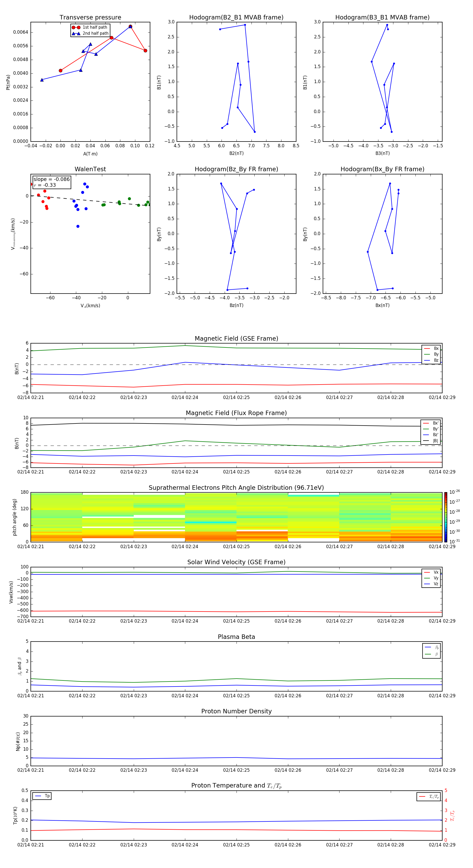Viewport: 473px width, 868px height.
Task: Click the 180 tick on pitch angle axis
Action: coord(25,492)
